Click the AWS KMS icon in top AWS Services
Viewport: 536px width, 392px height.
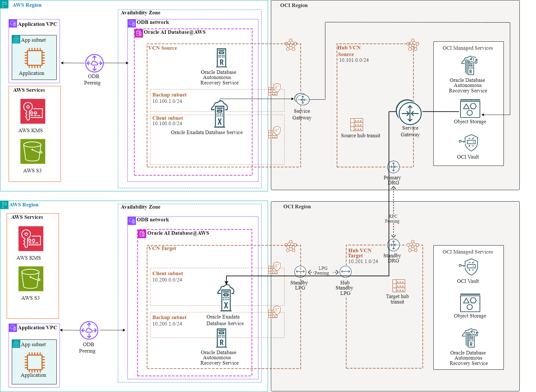point(33,111)
